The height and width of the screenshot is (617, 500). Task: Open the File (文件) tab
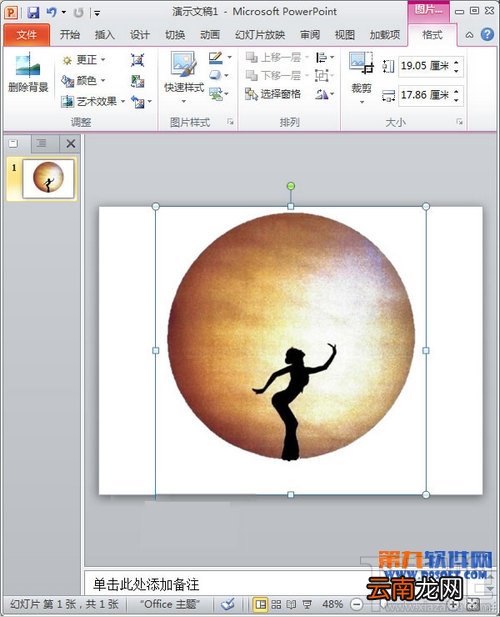tap(27, 35)
